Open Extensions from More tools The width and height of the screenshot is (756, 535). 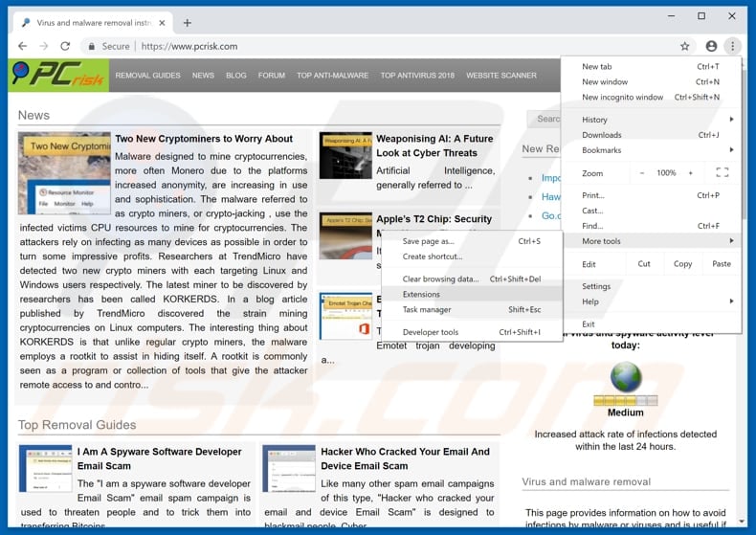472,295
